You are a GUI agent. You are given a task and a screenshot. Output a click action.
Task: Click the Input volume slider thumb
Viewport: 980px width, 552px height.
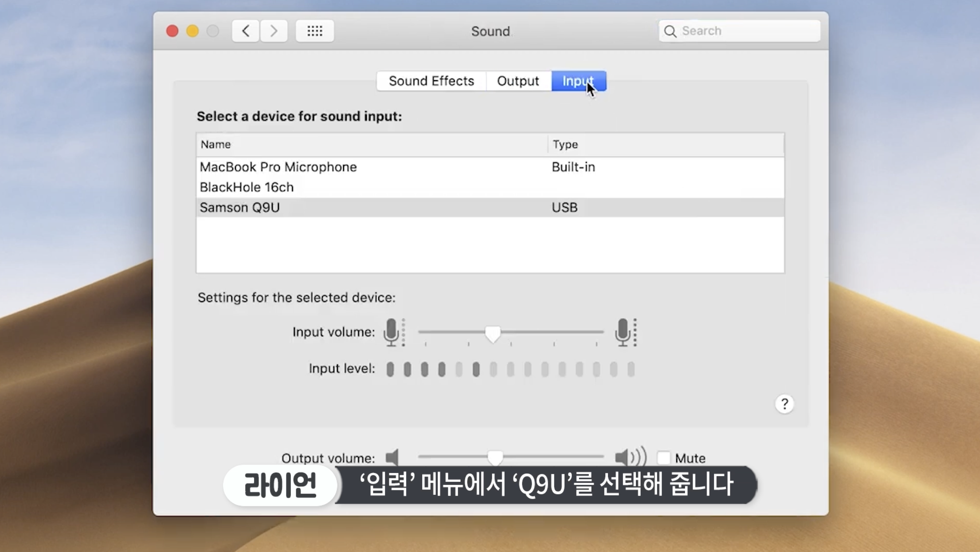(492, 334)
